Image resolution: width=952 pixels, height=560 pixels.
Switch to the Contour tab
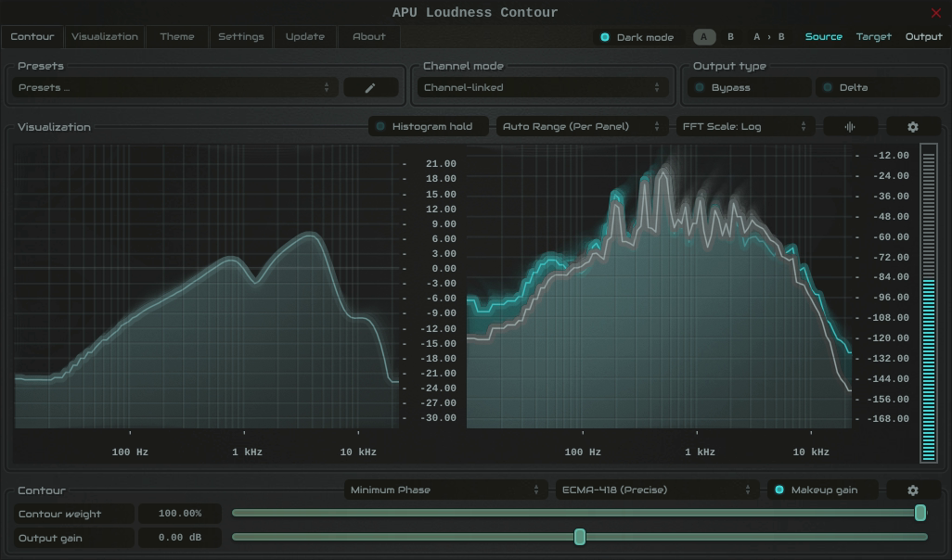coord(32,36)
